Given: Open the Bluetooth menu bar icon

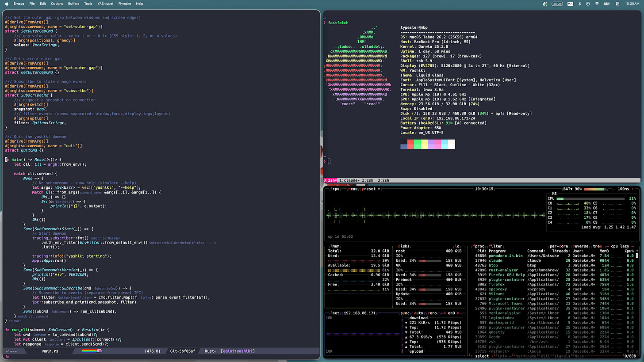Looking at the screenshot, I should (x=580, y=4).
